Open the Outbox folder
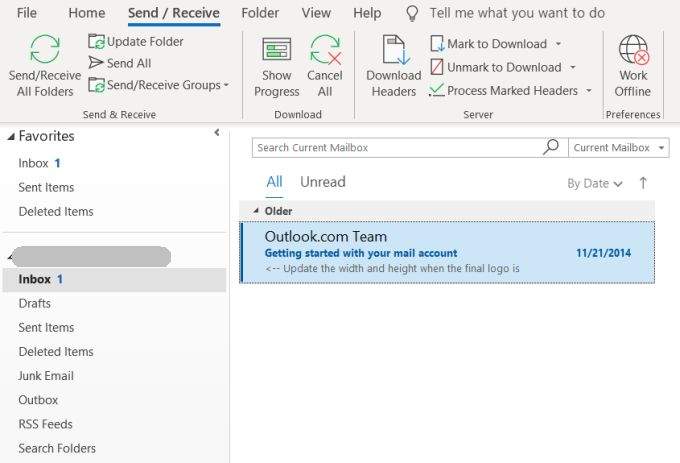The image size is (680, 463). point(38,400)
